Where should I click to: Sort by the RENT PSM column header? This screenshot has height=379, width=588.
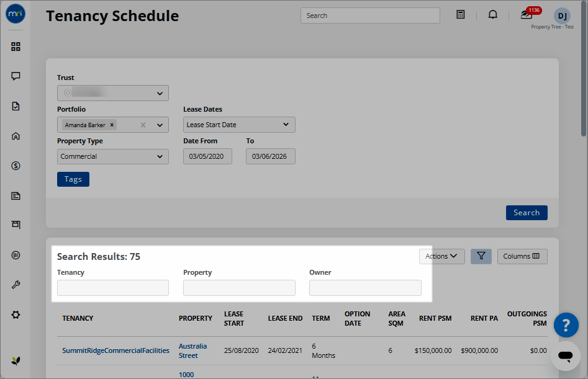point(435,318)
